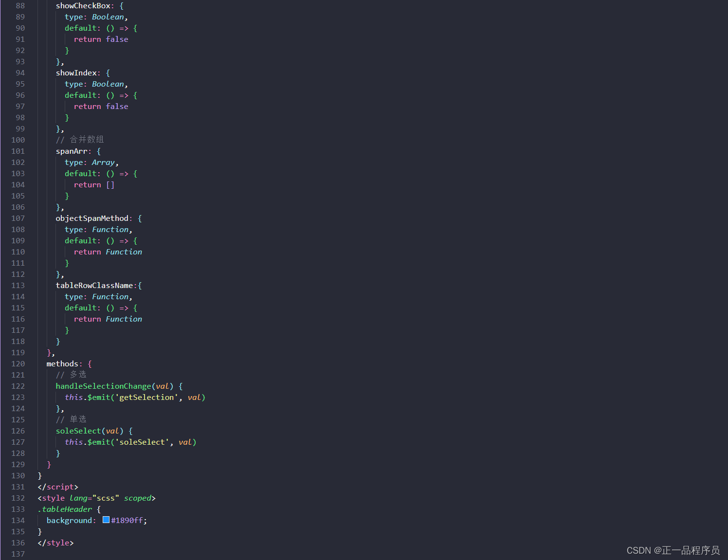This screenshot has width=728, height=560.
Task: Click the soleSelect method definition name
Action: click(78, 431)
